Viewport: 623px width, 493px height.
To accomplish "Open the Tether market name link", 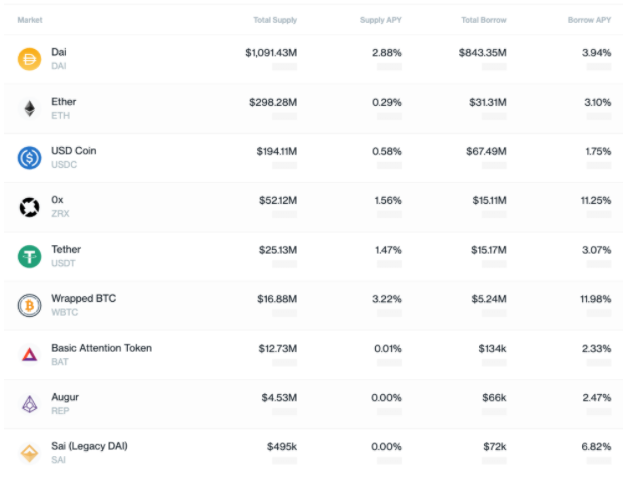I will tap(66, 249).
